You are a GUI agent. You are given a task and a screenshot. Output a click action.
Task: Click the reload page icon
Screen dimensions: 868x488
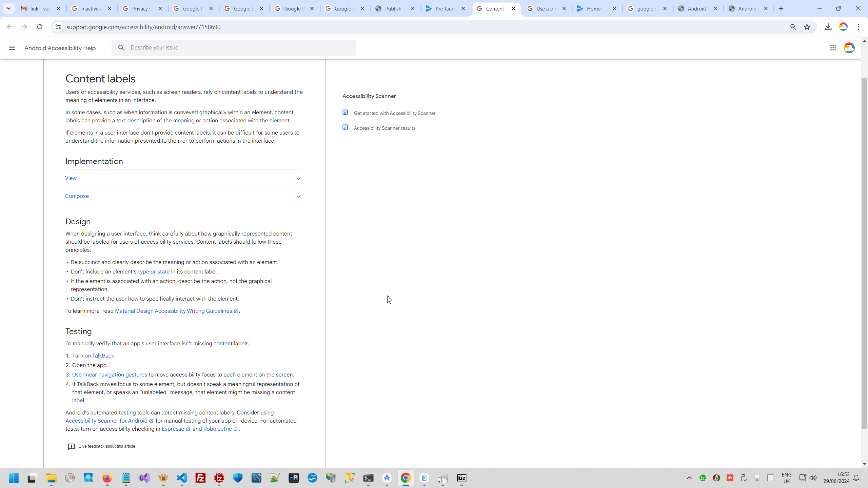[x=40, y=27]
